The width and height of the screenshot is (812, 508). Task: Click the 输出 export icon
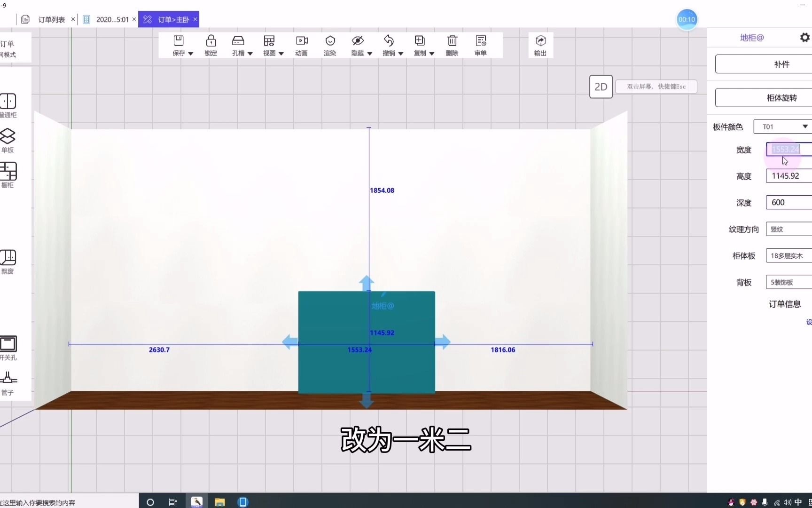(x=541, y=40)
